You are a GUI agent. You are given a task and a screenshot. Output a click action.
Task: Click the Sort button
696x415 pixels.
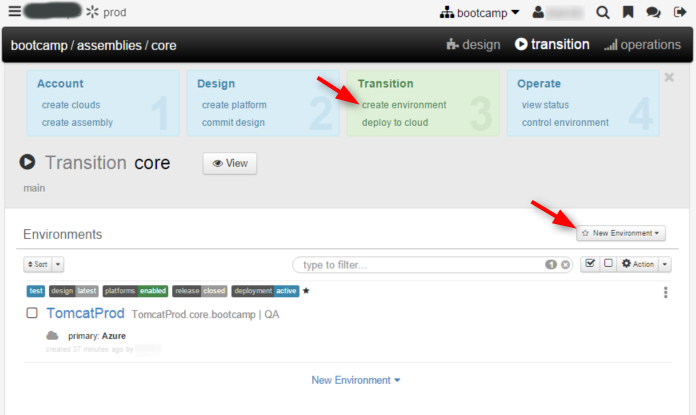coord(38,264)
